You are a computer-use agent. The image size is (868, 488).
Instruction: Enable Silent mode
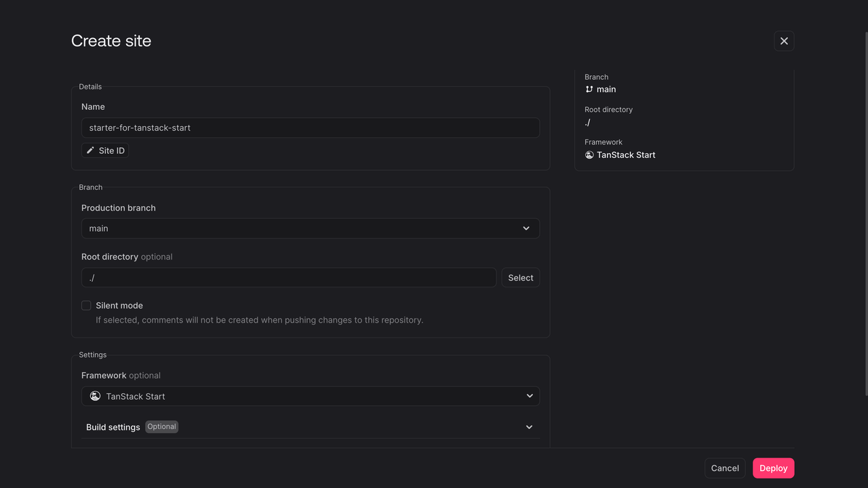tap(86, 305)
